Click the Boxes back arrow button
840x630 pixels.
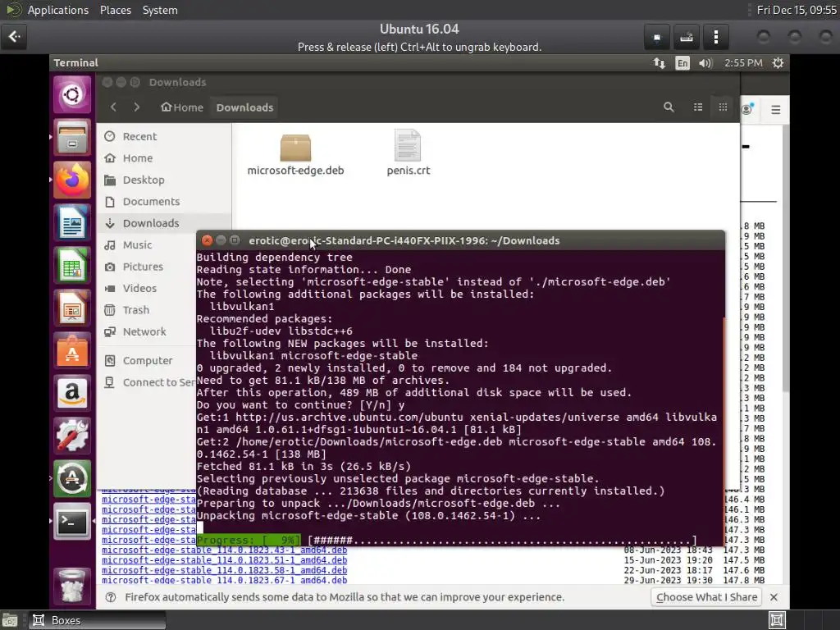point(14,36)
